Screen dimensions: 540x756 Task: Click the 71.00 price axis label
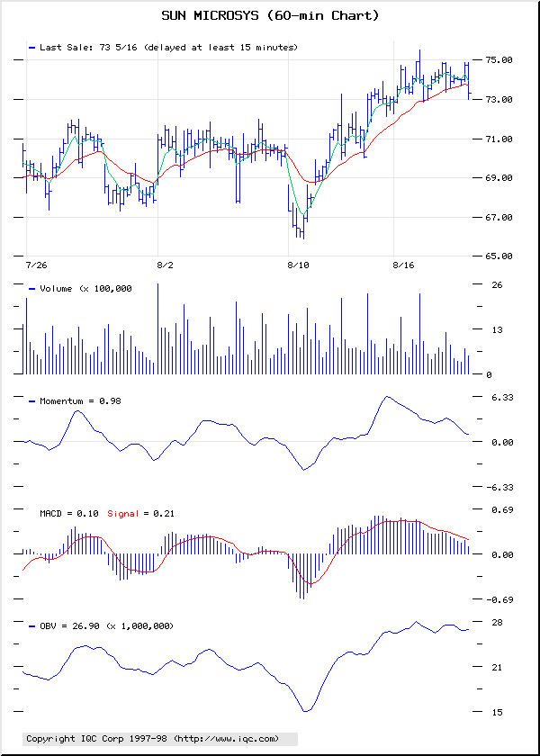(499, 139)
